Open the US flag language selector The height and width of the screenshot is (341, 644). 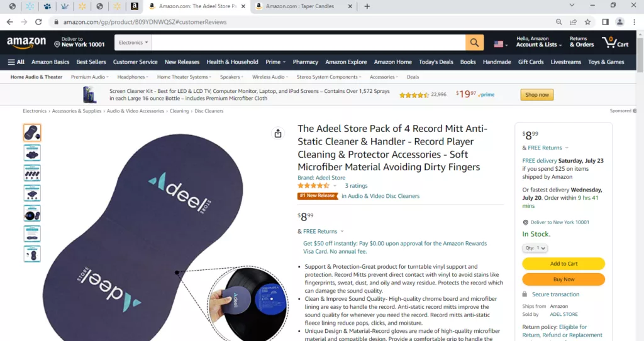click(x=501, y=44)
